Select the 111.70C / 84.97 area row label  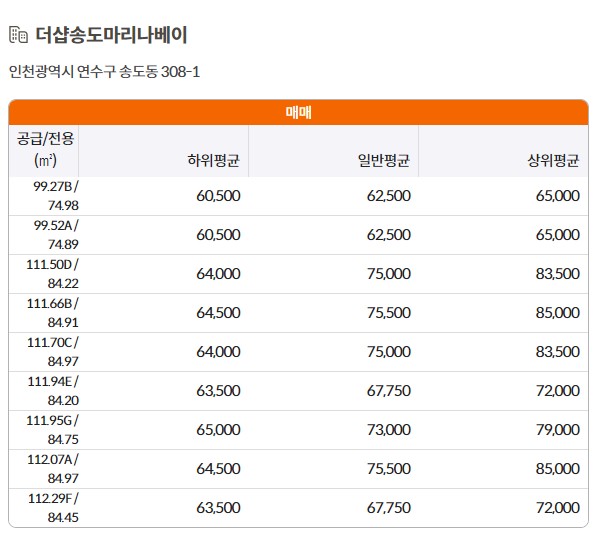53,352
